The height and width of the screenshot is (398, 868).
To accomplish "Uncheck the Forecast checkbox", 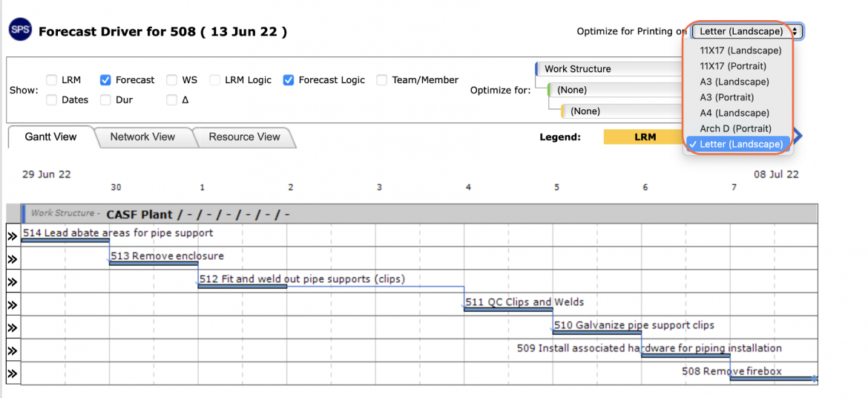I will [105, 80].
